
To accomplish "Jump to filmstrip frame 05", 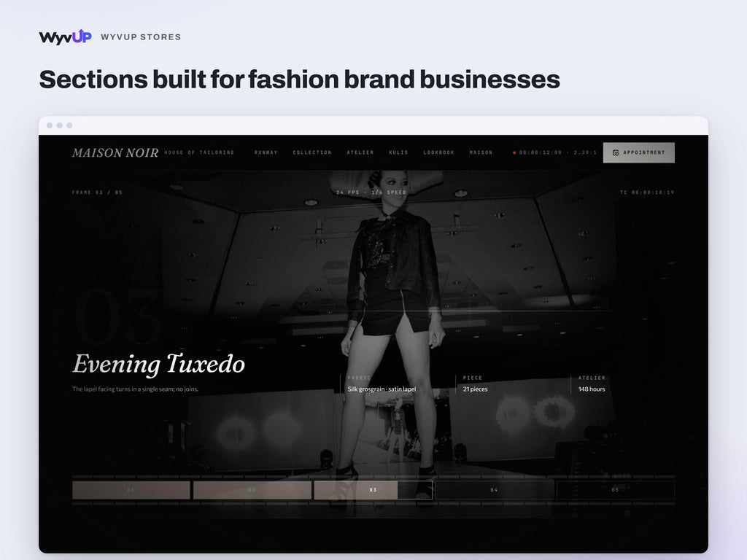I will [615, 490].
